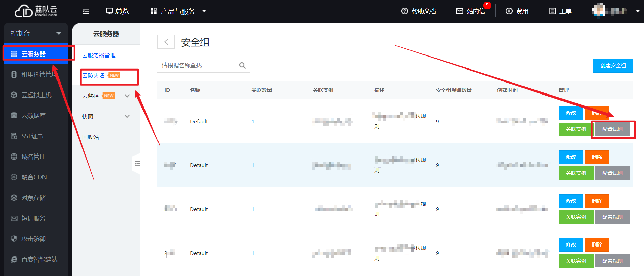The image size is (644, 276).
Task: Click the sidebar collapse hamburger icon in top bar
Action: [86, 11]
